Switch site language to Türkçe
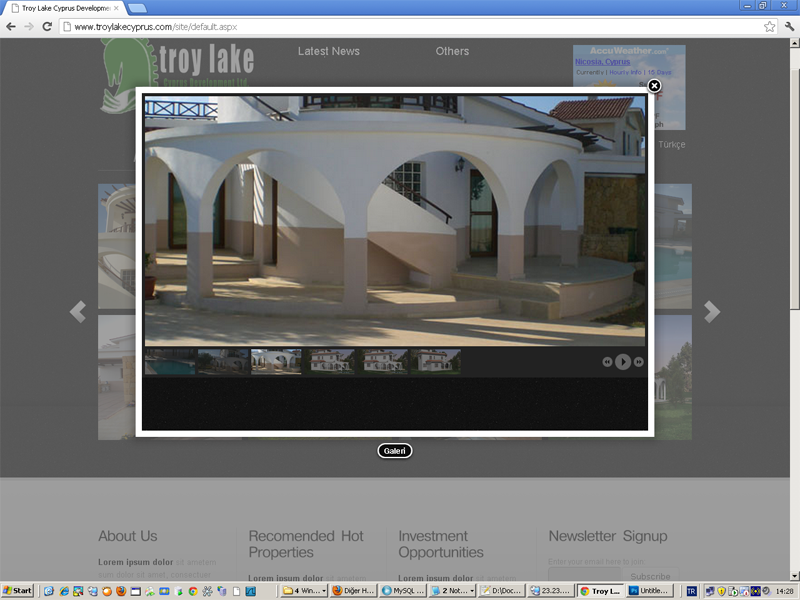The image size is (800, 600). click(x=671, y=144)
